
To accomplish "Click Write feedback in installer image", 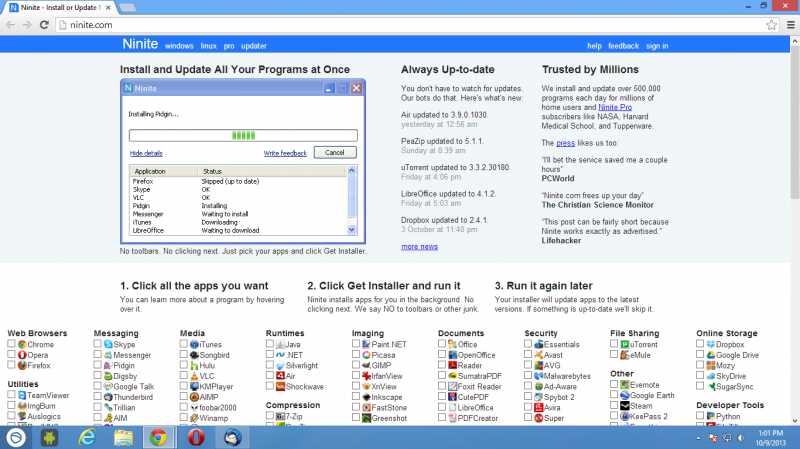I will pos(285,153).
